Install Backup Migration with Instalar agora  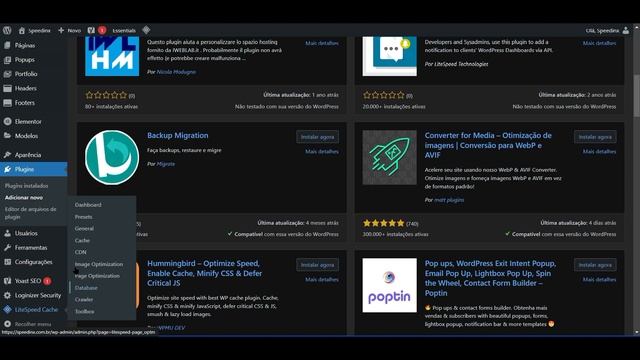pyautogui.click(x=318, y=137)
